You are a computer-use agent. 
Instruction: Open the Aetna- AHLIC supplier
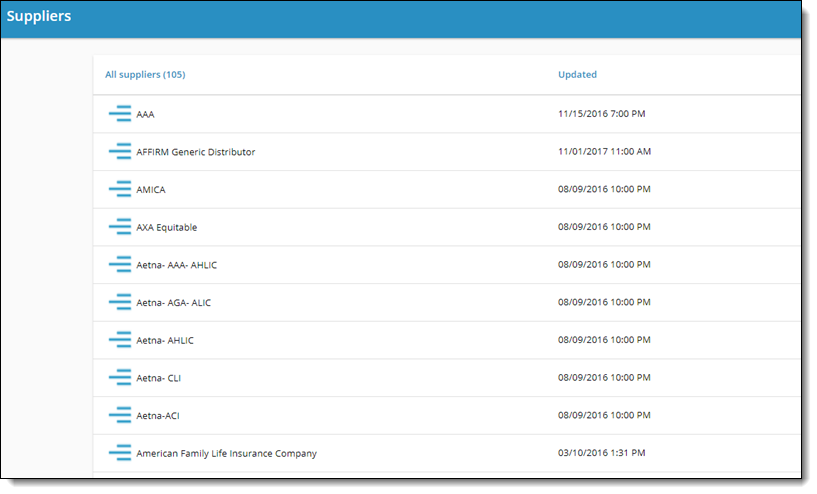pyautogui.click(x=165, y=340)
